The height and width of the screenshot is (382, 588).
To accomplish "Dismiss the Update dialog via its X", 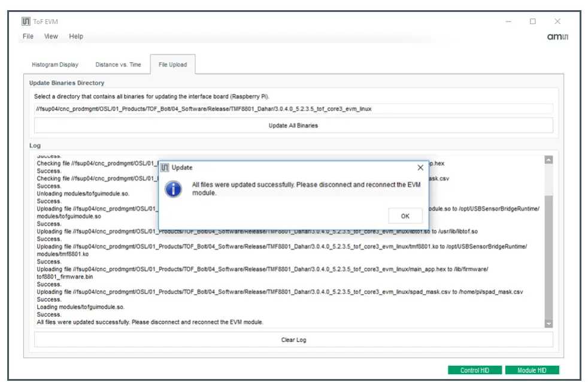I will [x=421, y=166].
